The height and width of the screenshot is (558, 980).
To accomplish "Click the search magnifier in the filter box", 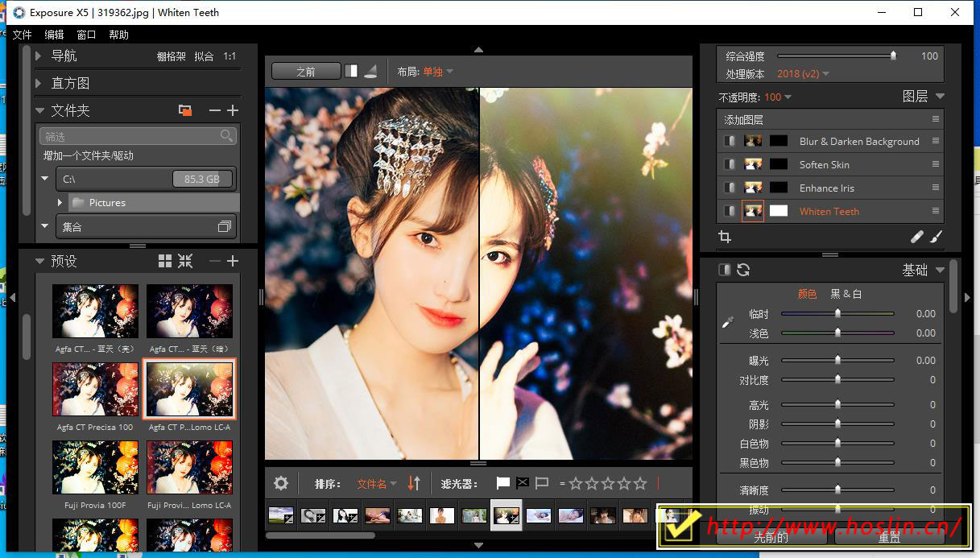I will pos(227,136).
